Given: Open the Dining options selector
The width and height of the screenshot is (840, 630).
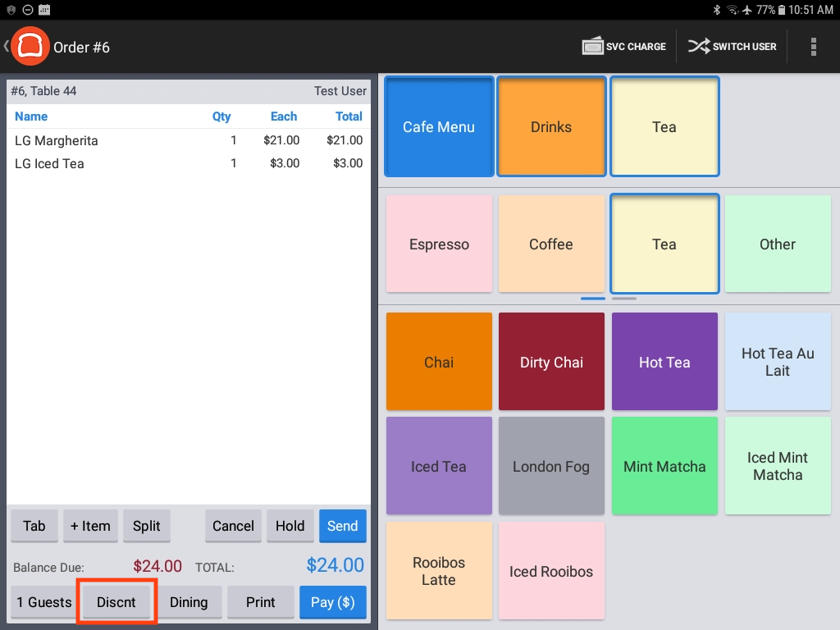Looking at the screenshot, I should pos(189,602).
